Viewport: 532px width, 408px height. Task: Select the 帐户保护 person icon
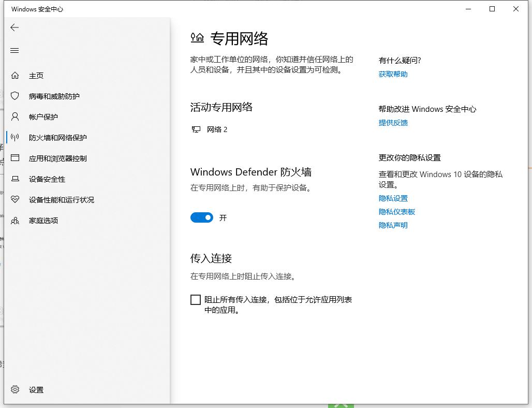click(15, 116)
